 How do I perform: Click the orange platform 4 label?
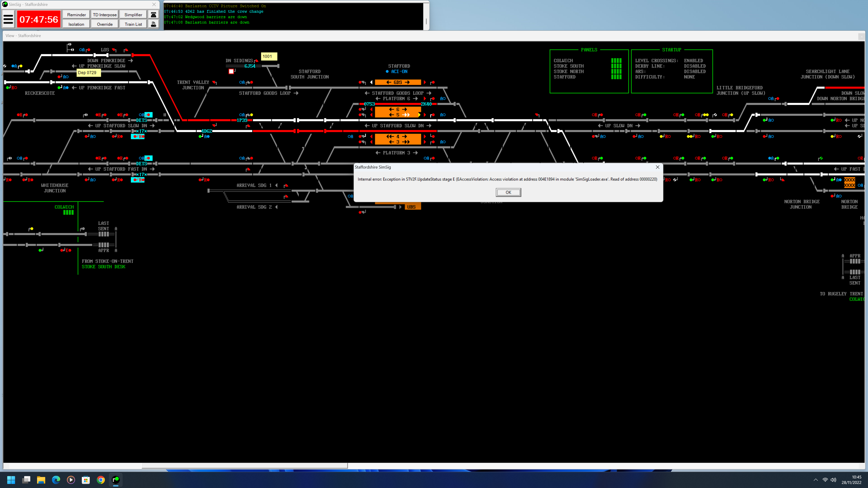point(398,136)
